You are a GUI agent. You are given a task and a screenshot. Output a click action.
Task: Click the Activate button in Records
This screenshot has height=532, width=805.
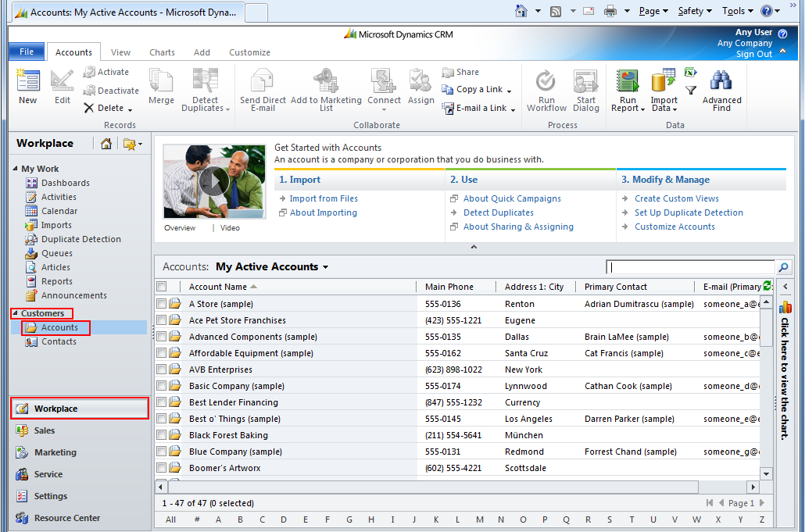[x=106, y=73]
